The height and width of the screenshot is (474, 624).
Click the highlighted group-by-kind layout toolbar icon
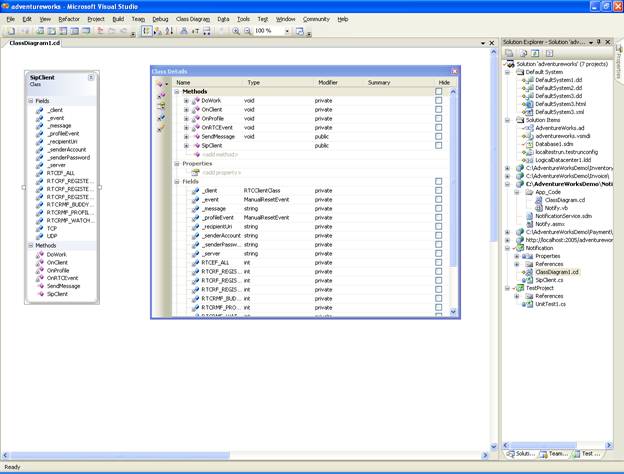pyautogui.click(x=146, y=31)
